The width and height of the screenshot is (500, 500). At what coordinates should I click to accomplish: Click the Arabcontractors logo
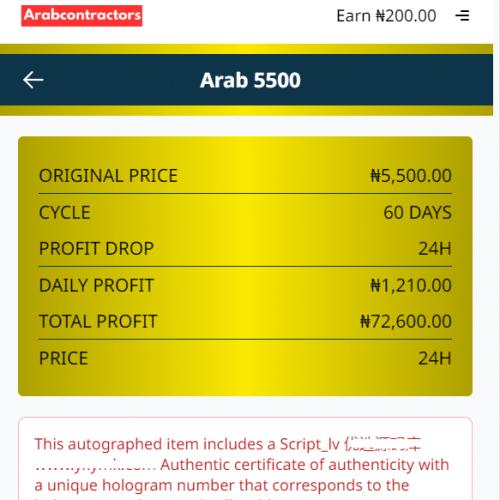tap(82, 16)
